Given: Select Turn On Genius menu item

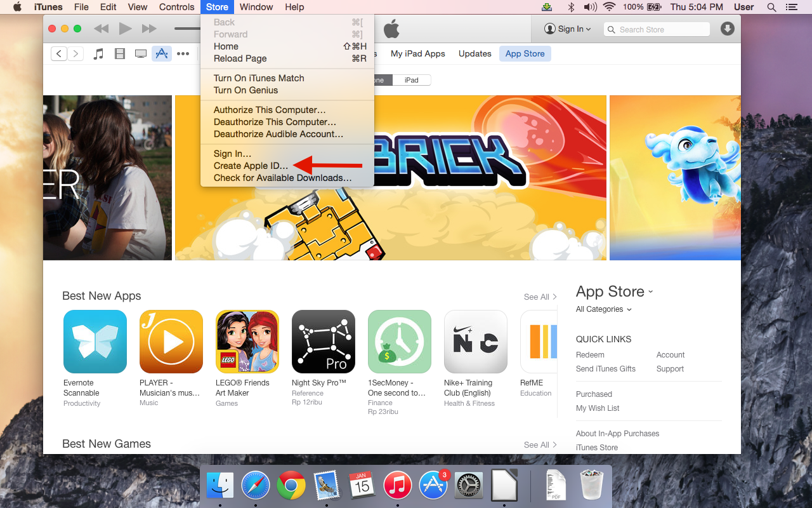Looking at the screenshot, I should [246, 90].
